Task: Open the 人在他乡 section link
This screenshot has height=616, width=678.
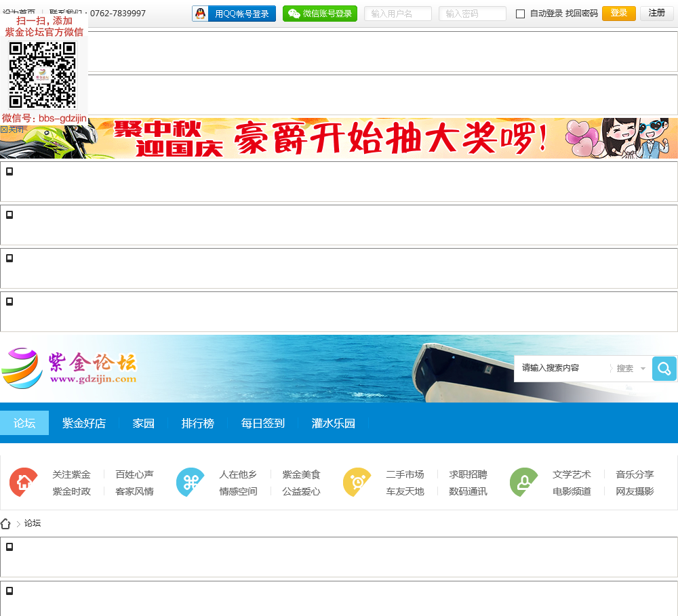Action: (238, 474)
